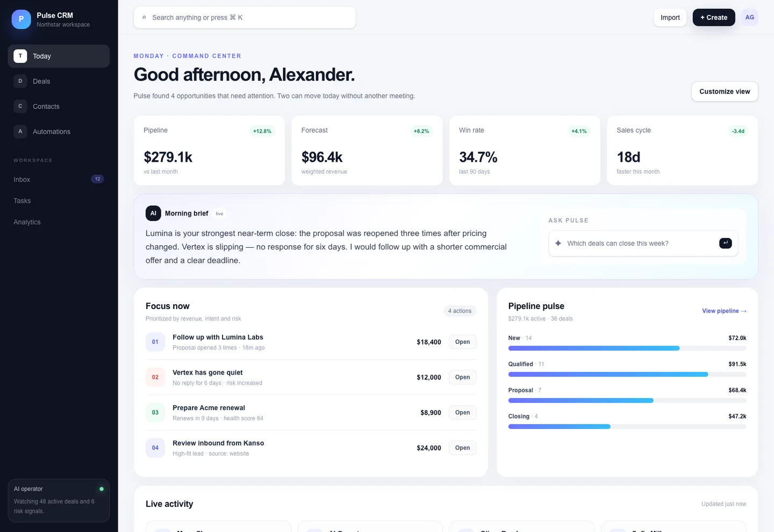The width and height of the screenshot is (774, 532).
Task: Click the +12.8% pipeline change badge
Action: [x=262, y=131]
